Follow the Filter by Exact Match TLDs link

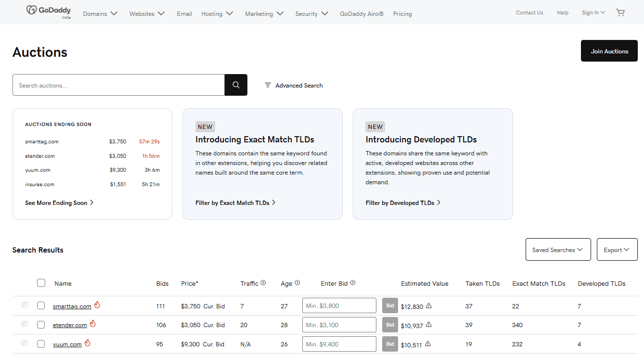click(x=235, y=203)
